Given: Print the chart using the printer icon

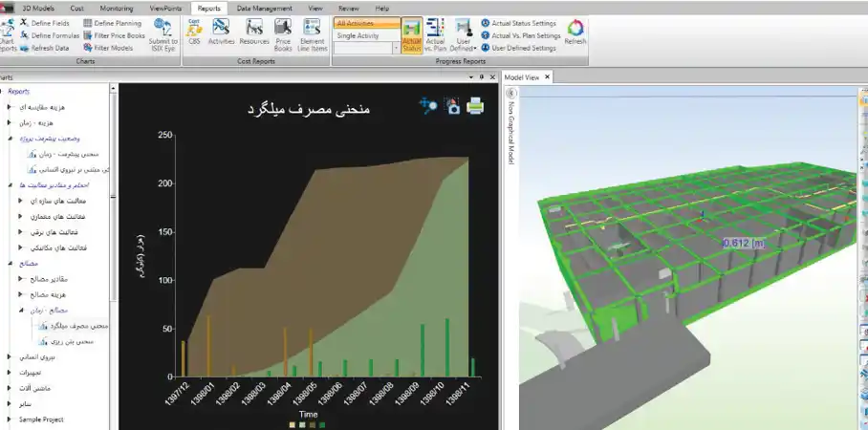Looking at the screenshot, I should pyautogui.click(x=475, y=106).
